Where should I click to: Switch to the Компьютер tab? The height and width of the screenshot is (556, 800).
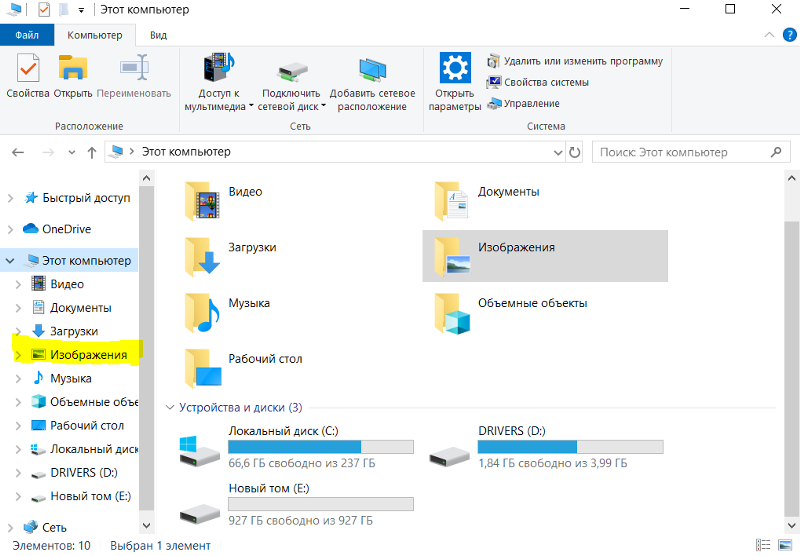coord(95,35)
